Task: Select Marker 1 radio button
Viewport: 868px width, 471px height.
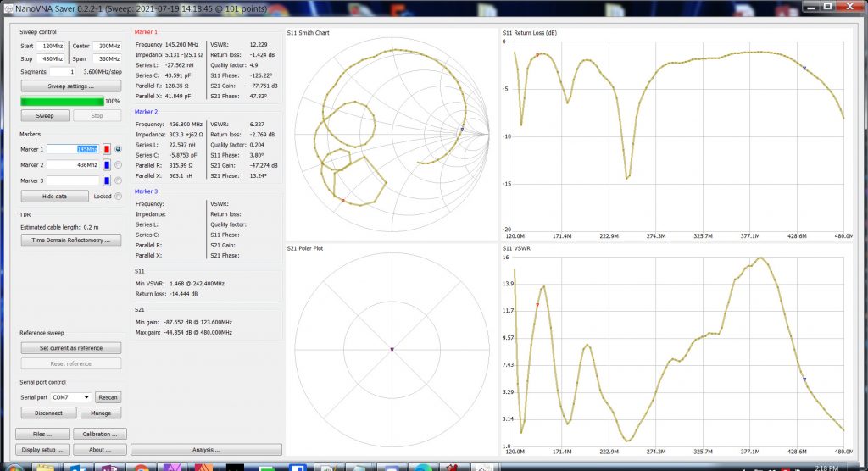Action: point(118,149)
